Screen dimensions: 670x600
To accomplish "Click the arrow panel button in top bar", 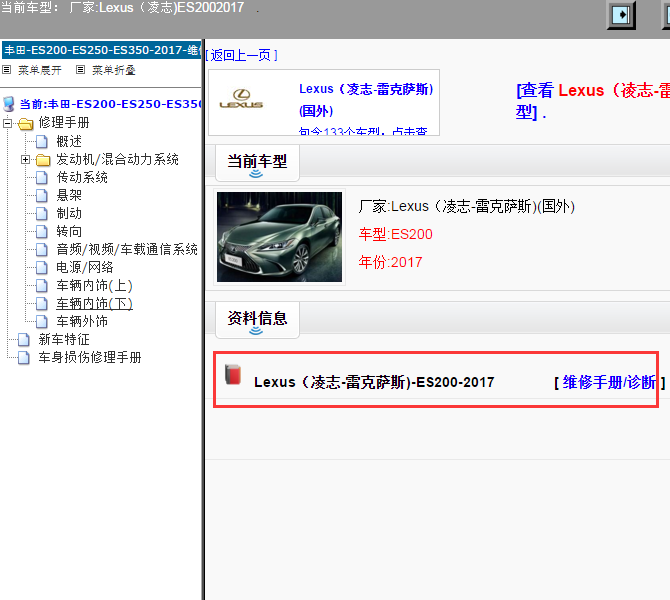I will (623, 14).
